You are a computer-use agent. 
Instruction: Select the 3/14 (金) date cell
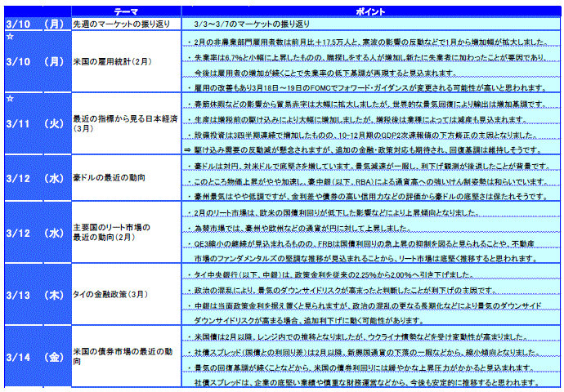point(34,356)
